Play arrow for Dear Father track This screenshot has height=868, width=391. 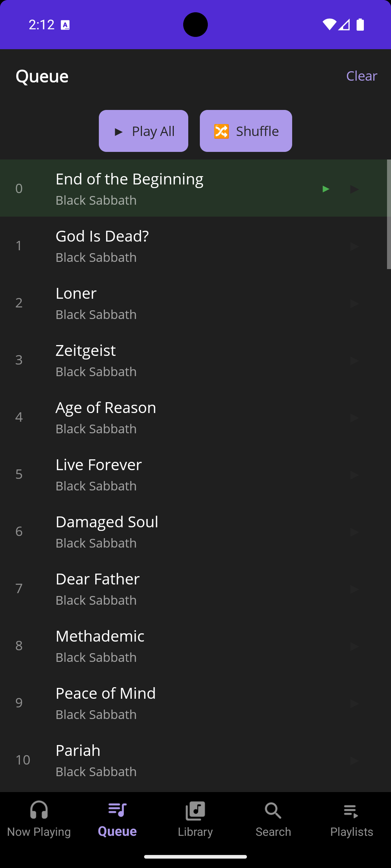(x=354, y=589)
